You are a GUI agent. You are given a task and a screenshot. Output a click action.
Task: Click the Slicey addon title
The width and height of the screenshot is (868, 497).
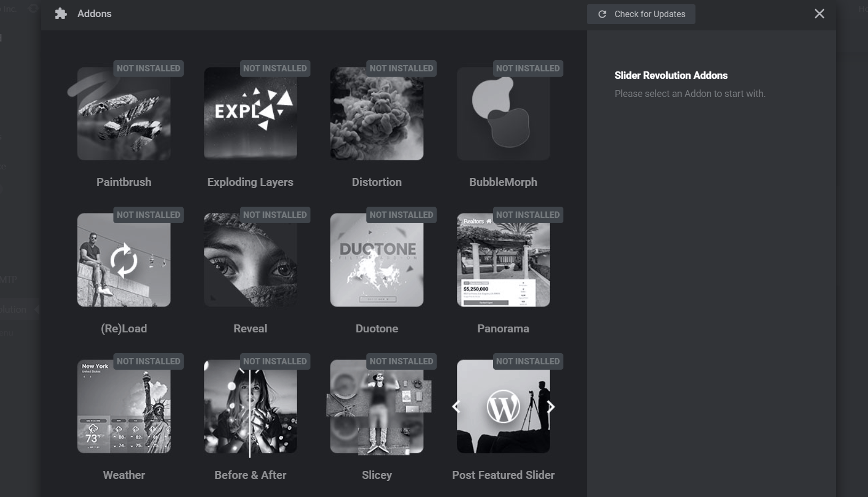(x=377, y=475)
